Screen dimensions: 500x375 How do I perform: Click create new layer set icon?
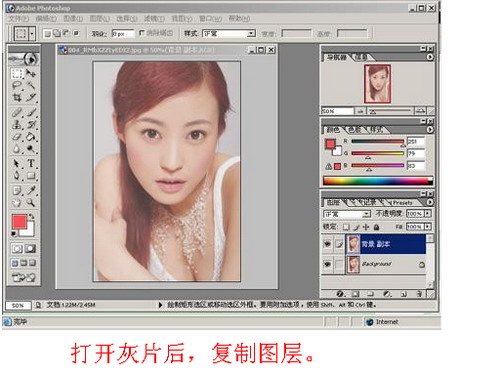(371, 294)
